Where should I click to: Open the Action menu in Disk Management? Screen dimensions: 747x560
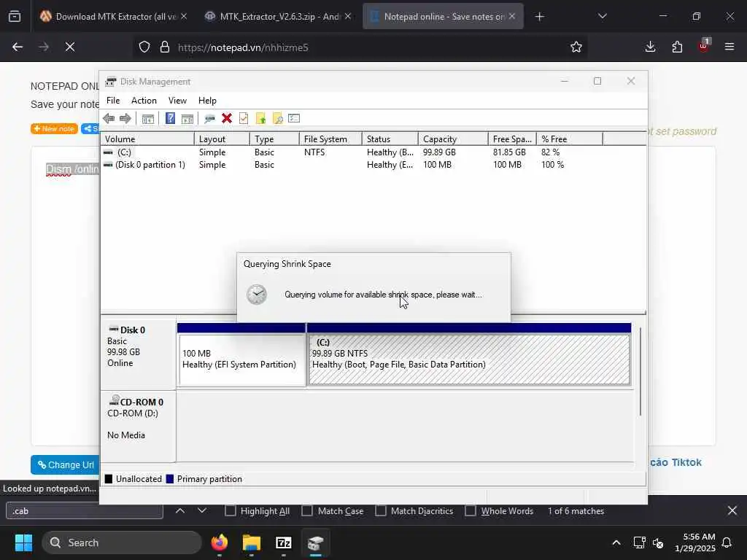coord(144,101)
